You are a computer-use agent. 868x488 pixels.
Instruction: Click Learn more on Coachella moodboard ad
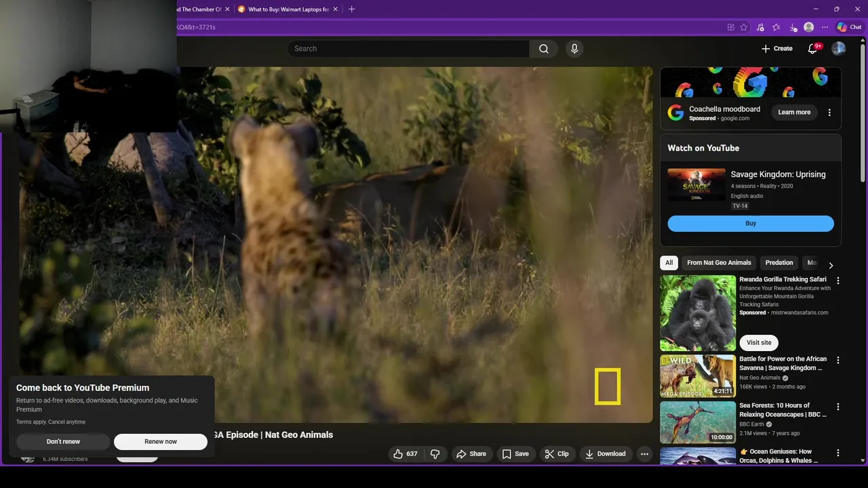pyautogui.click(x=794, y=113)
